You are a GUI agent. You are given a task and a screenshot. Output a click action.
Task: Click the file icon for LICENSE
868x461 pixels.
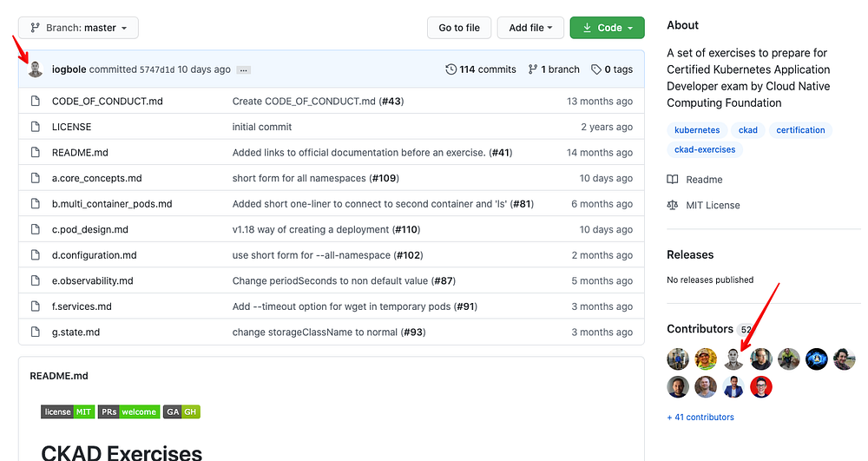pos(36,127)
